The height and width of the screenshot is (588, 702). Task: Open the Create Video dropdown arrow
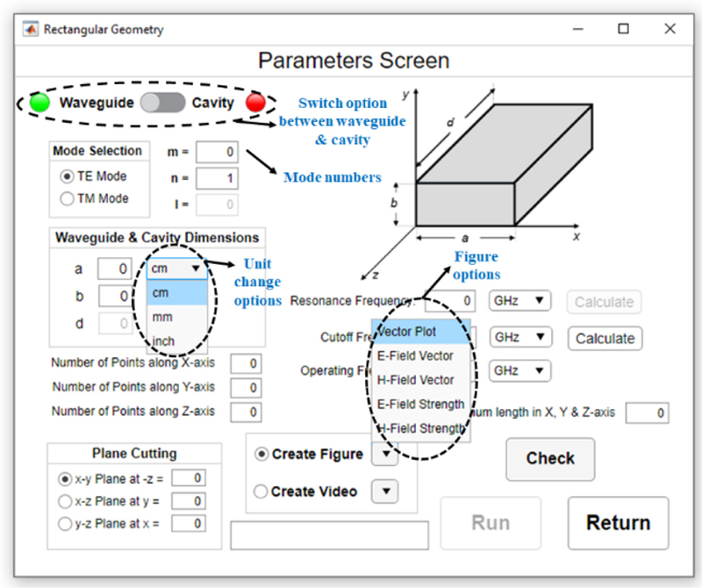tap(386, 491)
